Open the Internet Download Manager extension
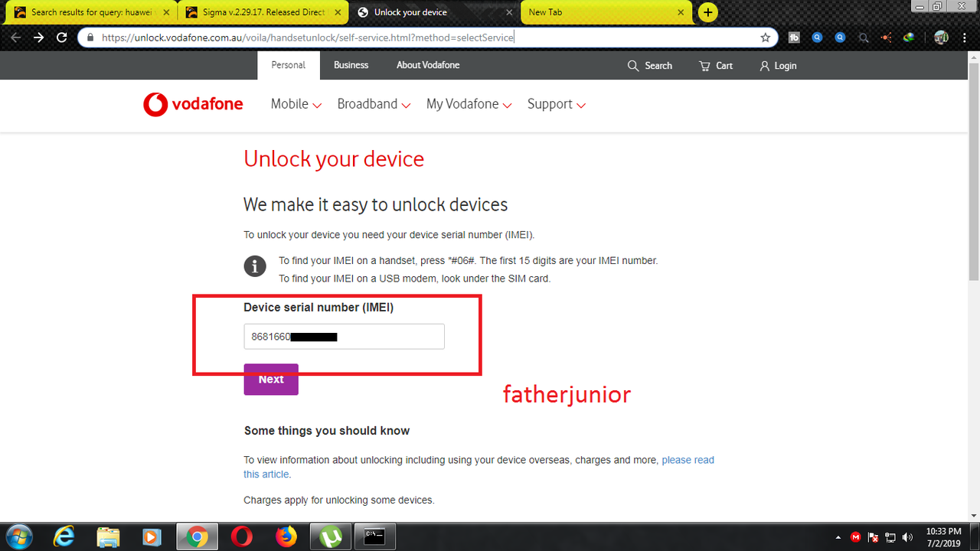 [909, 37]
